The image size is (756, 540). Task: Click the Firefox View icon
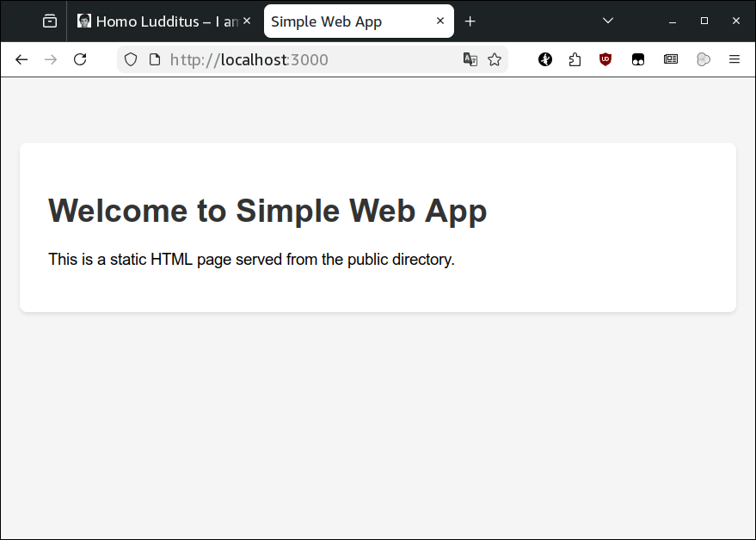[x=50, y=21]
